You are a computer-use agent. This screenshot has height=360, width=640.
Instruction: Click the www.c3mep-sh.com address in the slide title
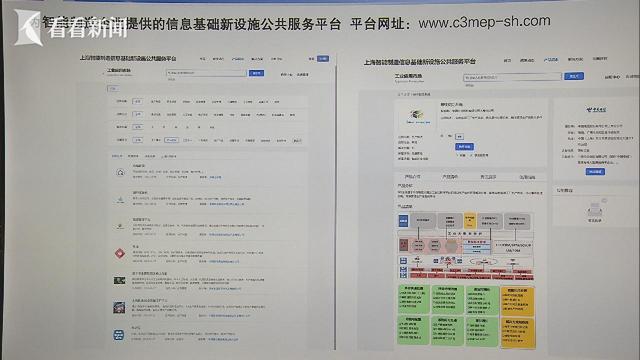coord(484,22)
